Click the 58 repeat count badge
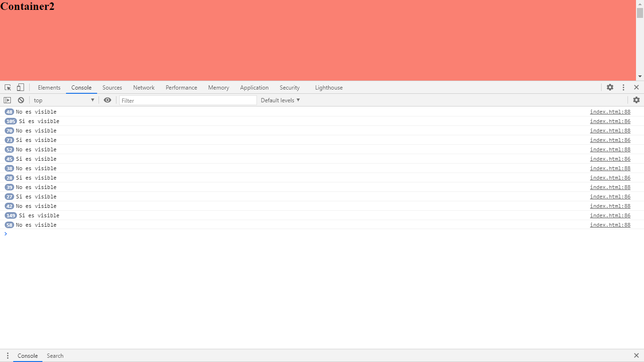 click(x=9, y=225)
